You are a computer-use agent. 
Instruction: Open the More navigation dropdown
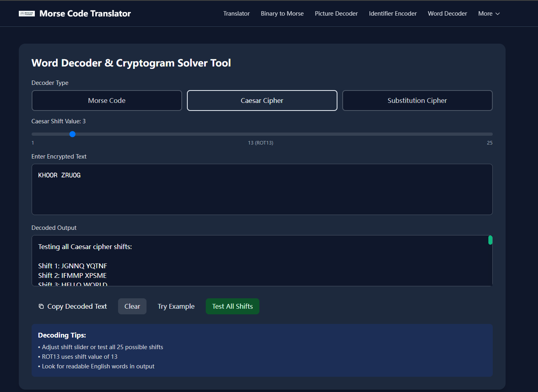(488, 13)
